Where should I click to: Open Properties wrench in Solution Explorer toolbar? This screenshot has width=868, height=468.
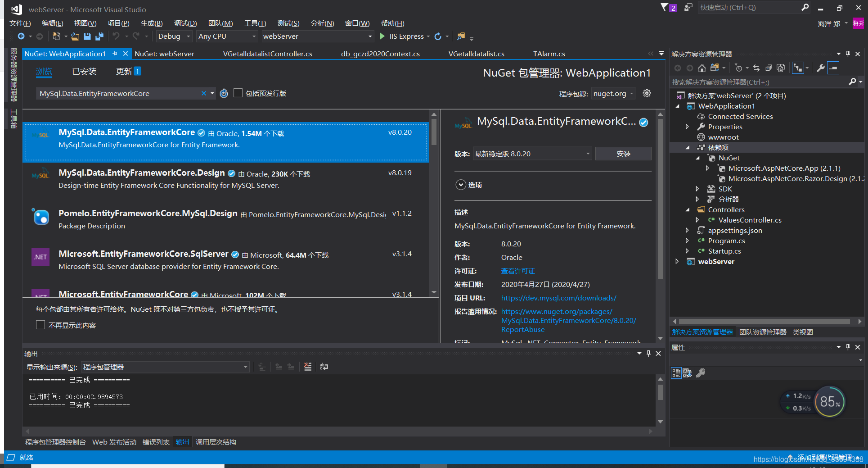click(x=821, y=68)
